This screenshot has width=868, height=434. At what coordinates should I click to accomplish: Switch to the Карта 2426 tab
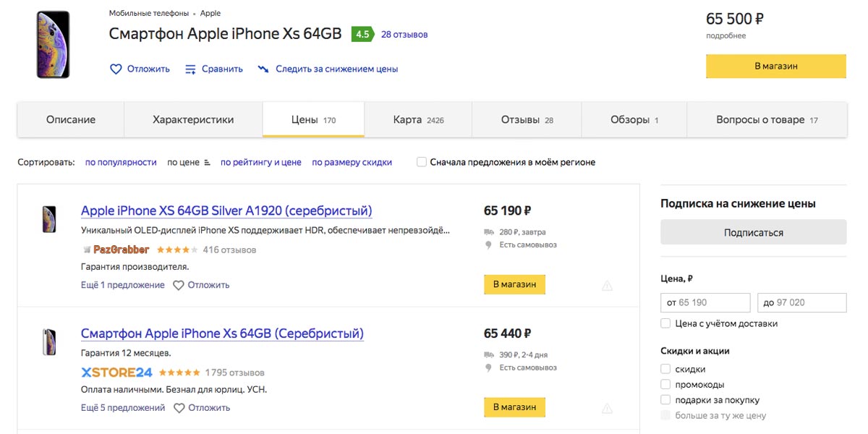[418, 119]
